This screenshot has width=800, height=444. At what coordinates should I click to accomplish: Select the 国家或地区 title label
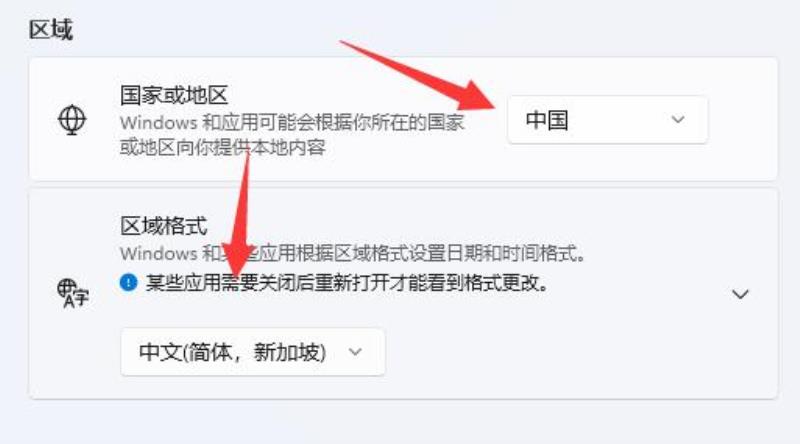(173, 95)
